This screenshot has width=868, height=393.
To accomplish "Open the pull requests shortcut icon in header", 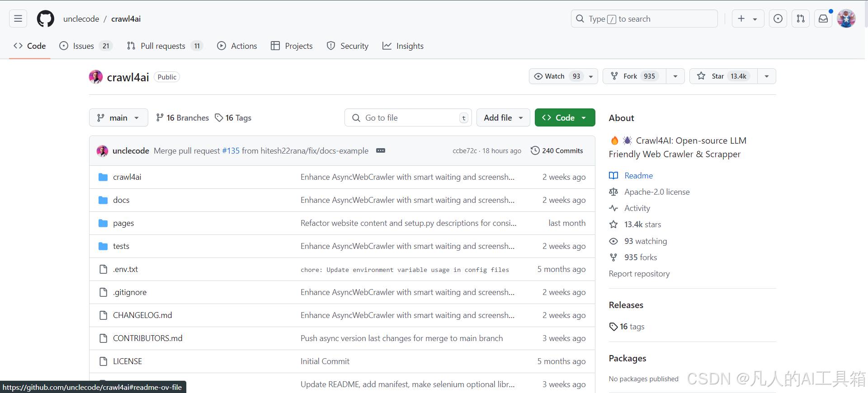I will point(801,19).
